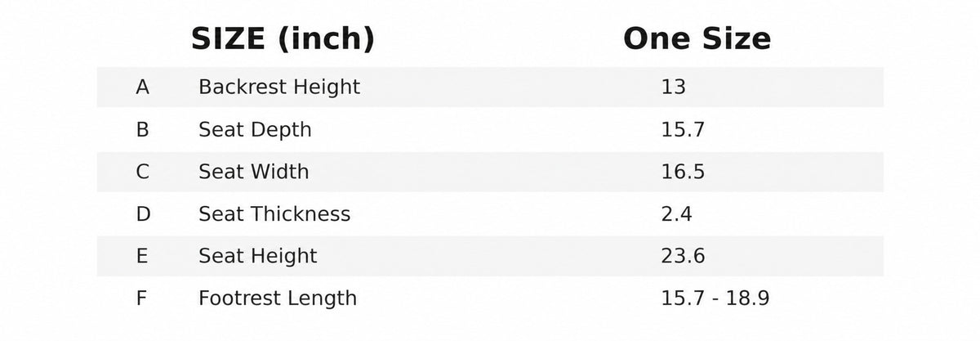Image resolution: width=980 pixels, height=341 pixels.
Task: Select the Seat Thickness label
Action: pos(274,214)
